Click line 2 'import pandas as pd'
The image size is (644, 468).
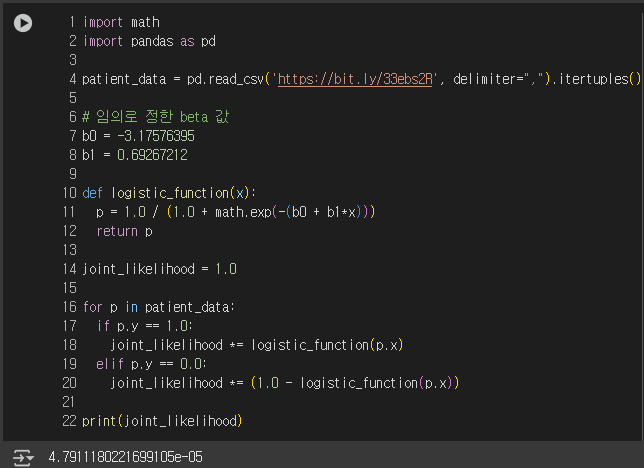149,41
